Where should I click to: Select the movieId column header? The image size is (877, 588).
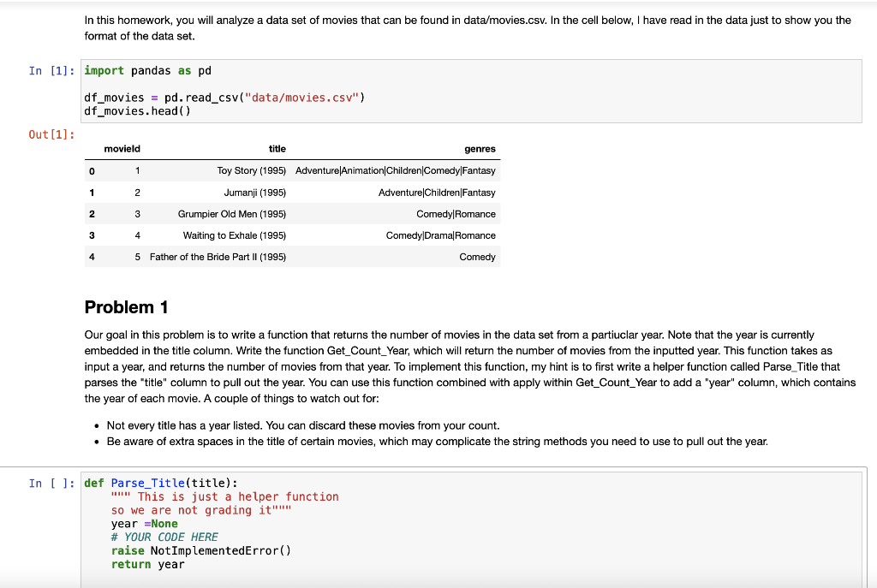coord(122,148)
